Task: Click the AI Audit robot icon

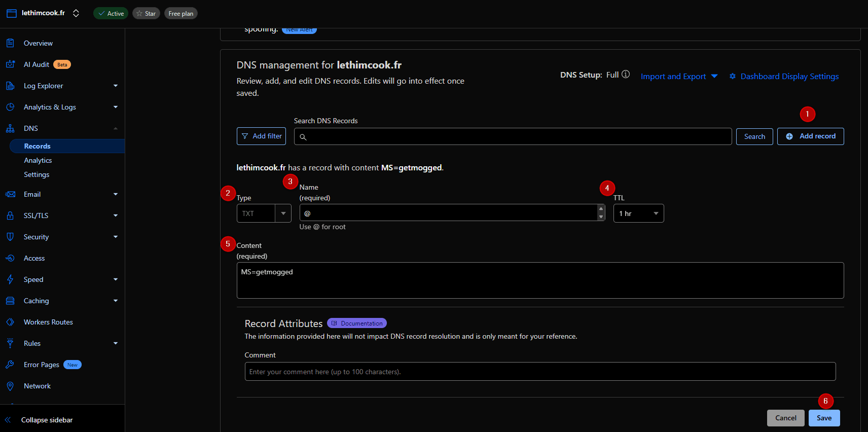Action: tap(10, 64)
